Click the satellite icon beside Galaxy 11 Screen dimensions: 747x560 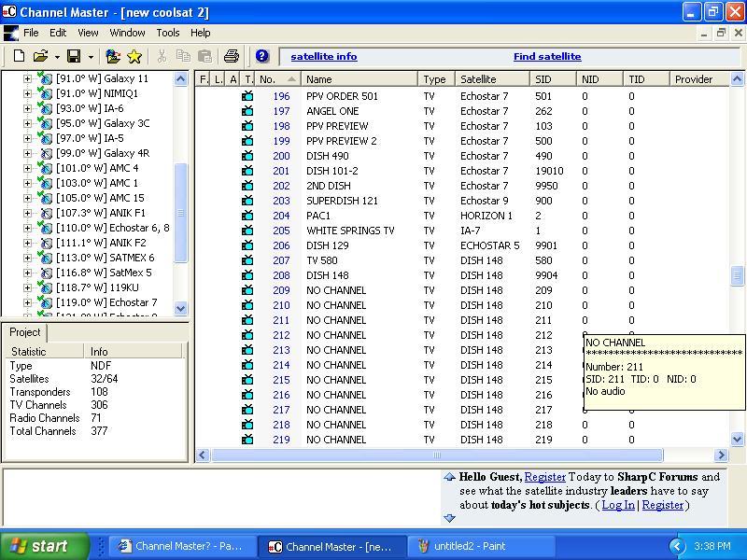click(x=45, y=78)
